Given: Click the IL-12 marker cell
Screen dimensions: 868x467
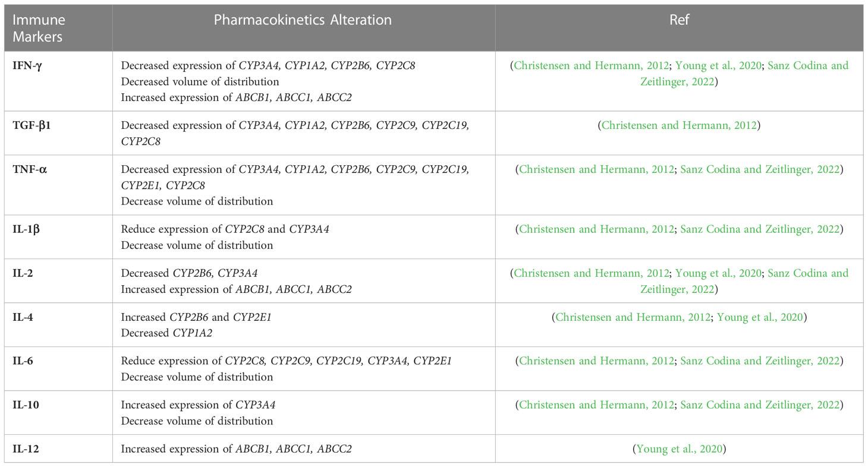Looking at the screenshot, I should click(x=58, y=449).
